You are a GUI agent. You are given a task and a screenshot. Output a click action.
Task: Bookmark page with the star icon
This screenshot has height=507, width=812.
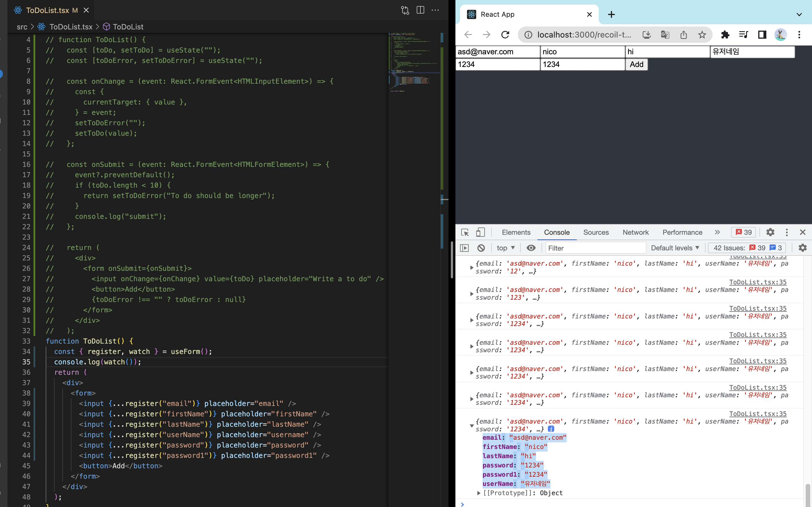[702, 35]
